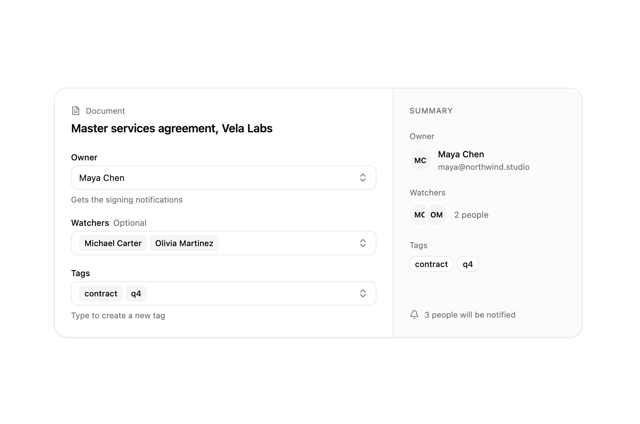Click the Master services agreement title
Screen dimensions: 640x424
point(172,128)
